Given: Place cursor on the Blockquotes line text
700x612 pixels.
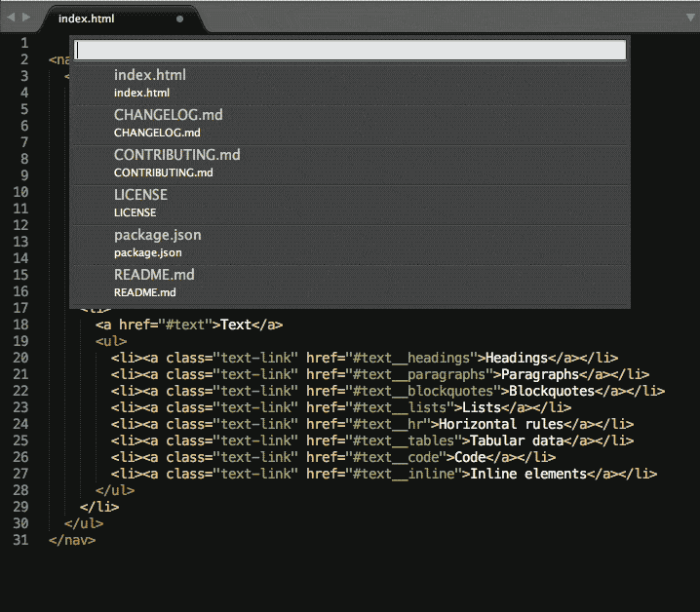Looking at the screenshot, I should (548, 391).
